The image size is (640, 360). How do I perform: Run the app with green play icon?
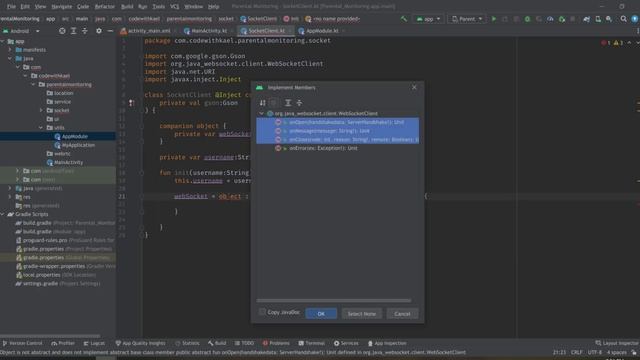click(494, 19)
